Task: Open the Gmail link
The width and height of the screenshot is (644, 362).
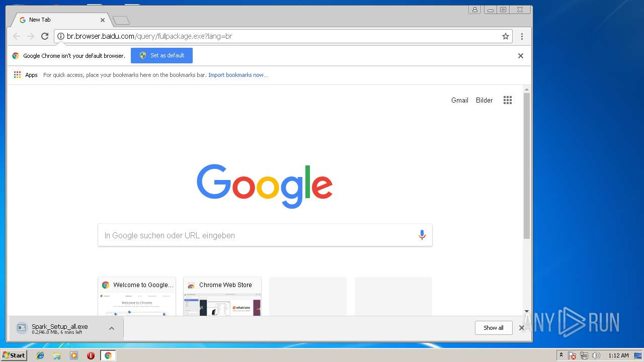Action: [x=460, y=100]
